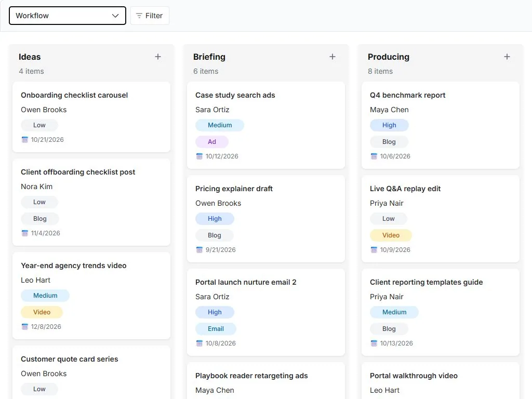
Task: Click assignee Nora Kim
Action: click(37, 187)
